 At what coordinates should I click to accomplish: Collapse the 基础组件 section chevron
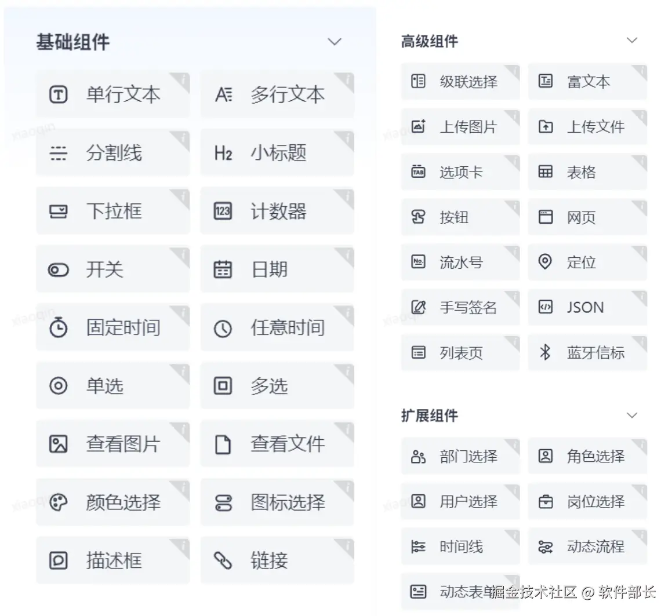pos(335,42)
